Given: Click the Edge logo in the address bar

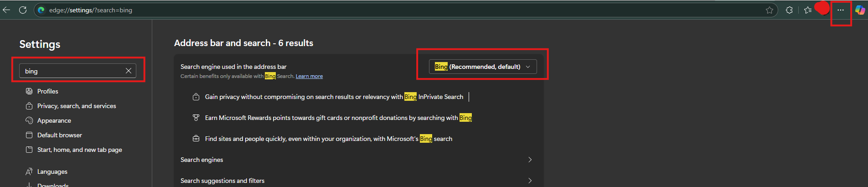Looking at the screenshot, I should [41, 10].
